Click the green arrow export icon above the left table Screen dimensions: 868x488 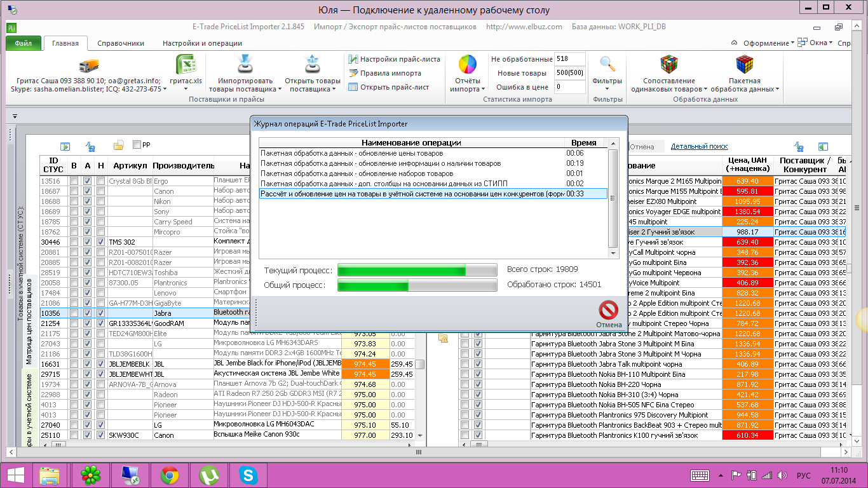coord(64,146)
